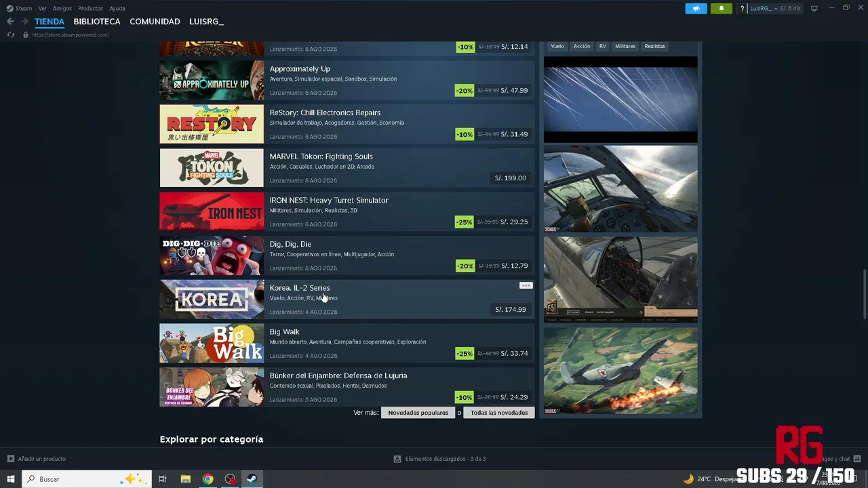868x488 pixels.
Task: Launch Google Chrome from the taskbar
Action: [208, 479]
